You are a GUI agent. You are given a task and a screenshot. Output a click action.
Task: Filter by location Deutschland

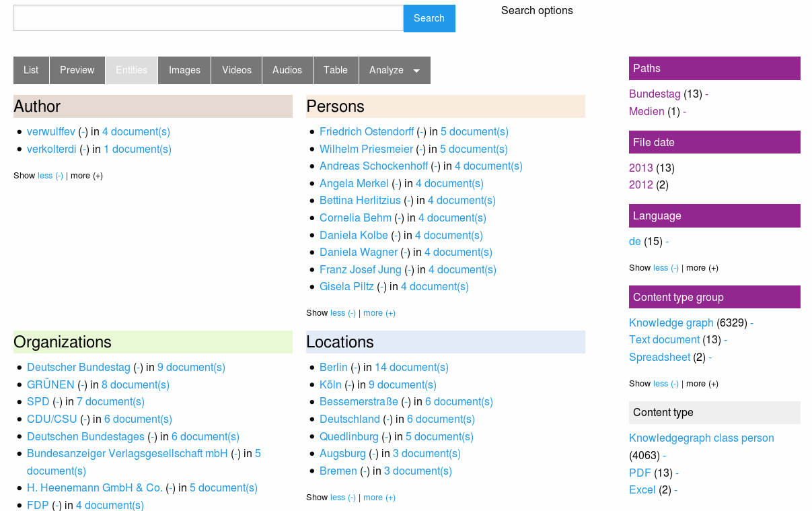(350, 419)
